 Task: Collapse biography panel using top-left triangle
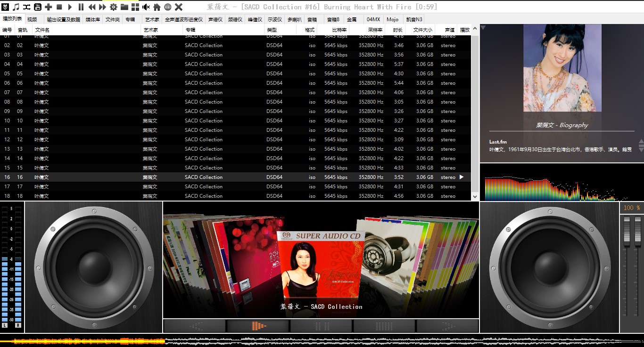click(483, 28)
